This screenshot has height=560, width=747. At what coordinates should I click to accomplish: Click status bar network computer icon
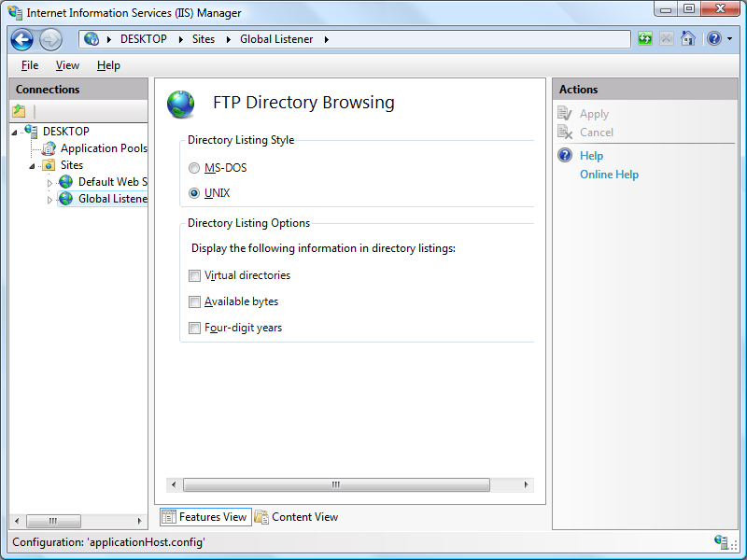coord(721,542)
